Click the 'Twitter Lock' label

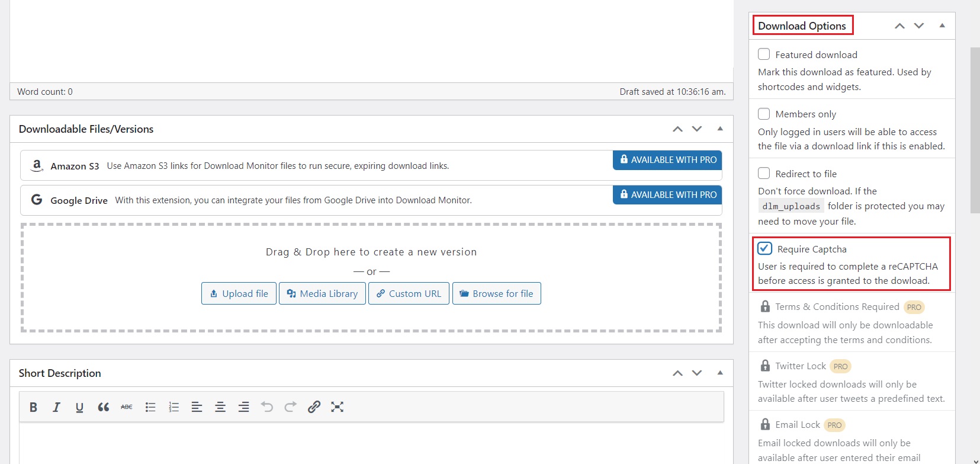801,366
